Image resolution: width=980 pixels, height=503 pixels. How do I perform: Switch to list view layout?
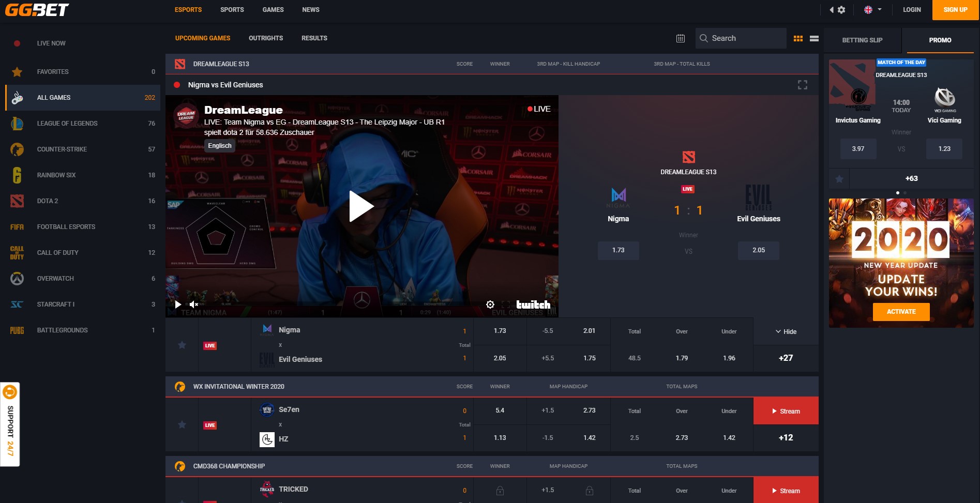(x=814, y=38)
